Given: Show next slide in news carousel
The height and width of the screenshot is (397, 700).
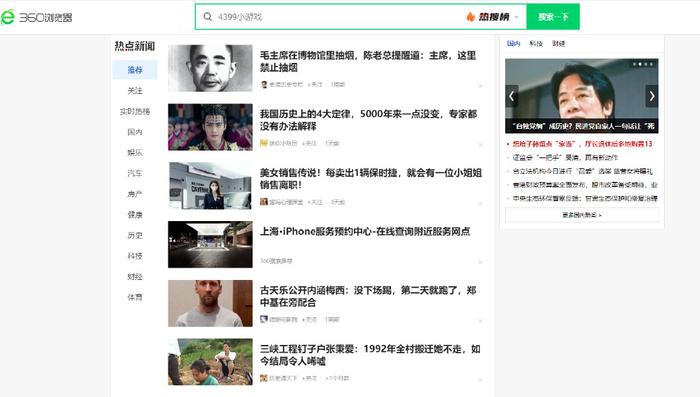Looking at the screenshot, I should click(x=652, y=96).
